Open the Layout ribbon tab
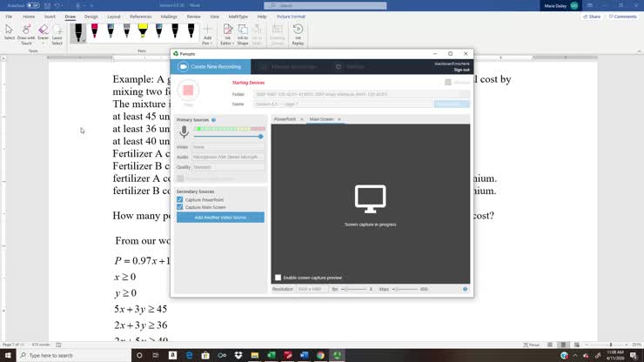The image size is (644, 362). [x=114, y=17]
